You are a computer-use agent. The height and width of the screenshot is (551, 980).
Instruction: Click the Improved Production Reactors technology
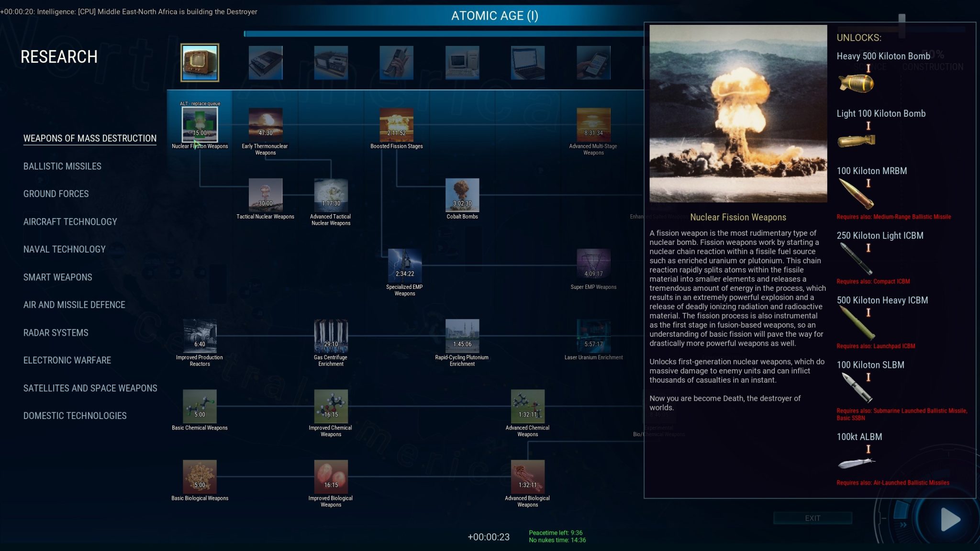pos(200,336)
